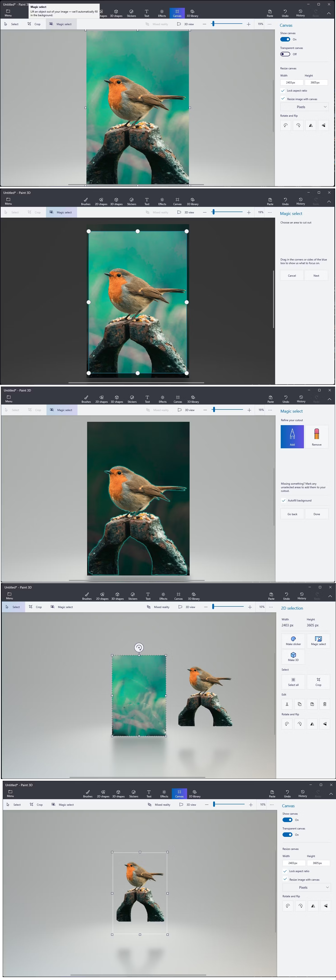This screenshot has width=336, height=980.
Task: Activate the Select tool in the 2D selection window
Action: [13, 607]
